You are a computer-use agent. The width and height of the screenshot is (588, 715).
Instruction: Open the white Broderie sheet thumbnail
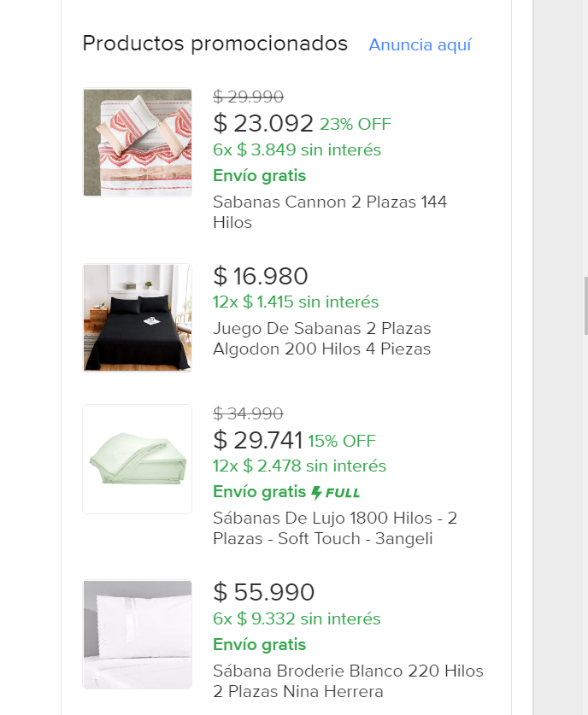[138, 635]
